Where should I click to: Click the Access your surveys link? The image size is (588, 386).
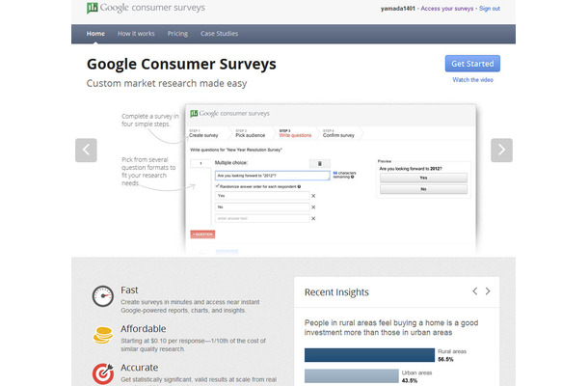447,9
